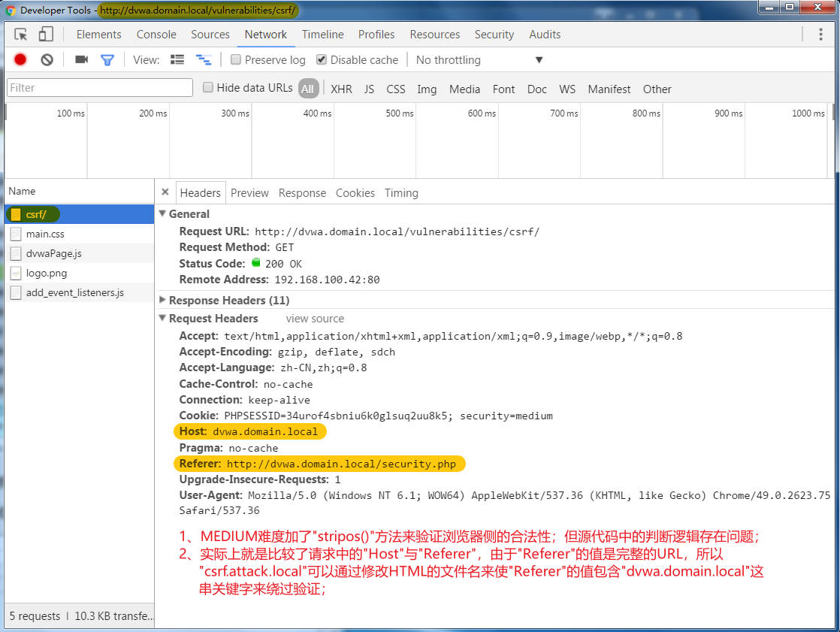This screenshot has width=840, height=632.
Task: Click the logo.png image file icon
Action: click(16, 273)
